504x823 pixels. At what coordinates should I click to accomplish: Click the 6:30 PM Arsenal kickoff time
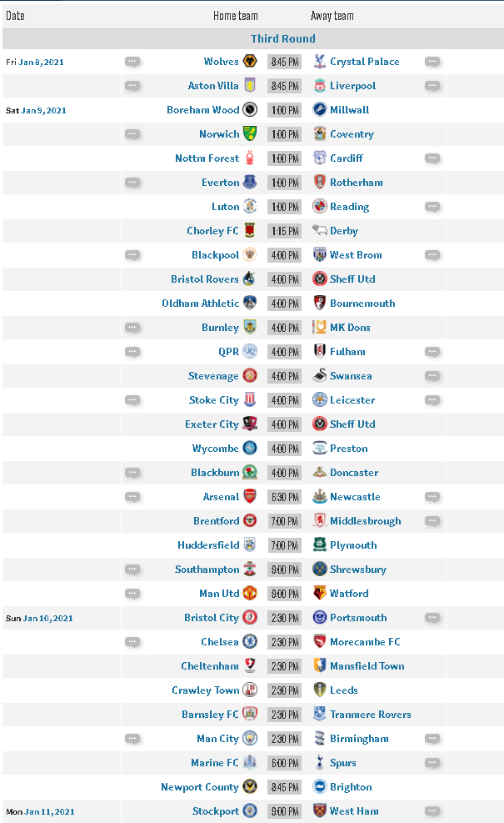click(285, 496)
